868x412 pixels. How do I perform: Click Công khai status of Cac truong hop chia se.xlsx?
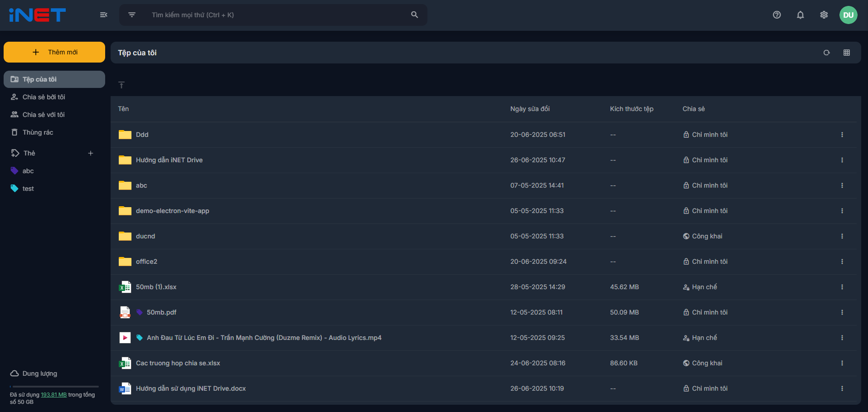point(703,363)
